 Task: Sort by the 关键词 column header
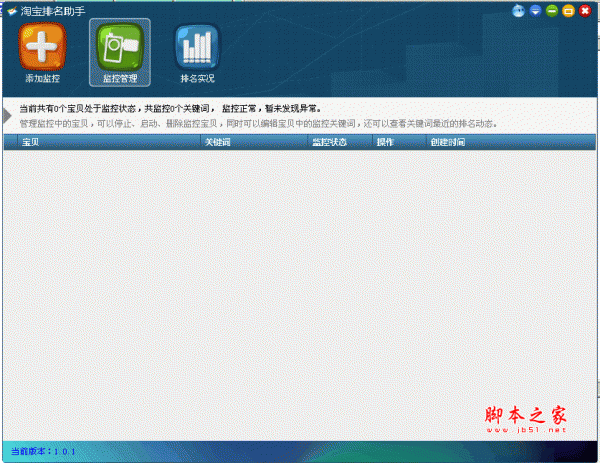pyautogui.click(x=254, y=142)
